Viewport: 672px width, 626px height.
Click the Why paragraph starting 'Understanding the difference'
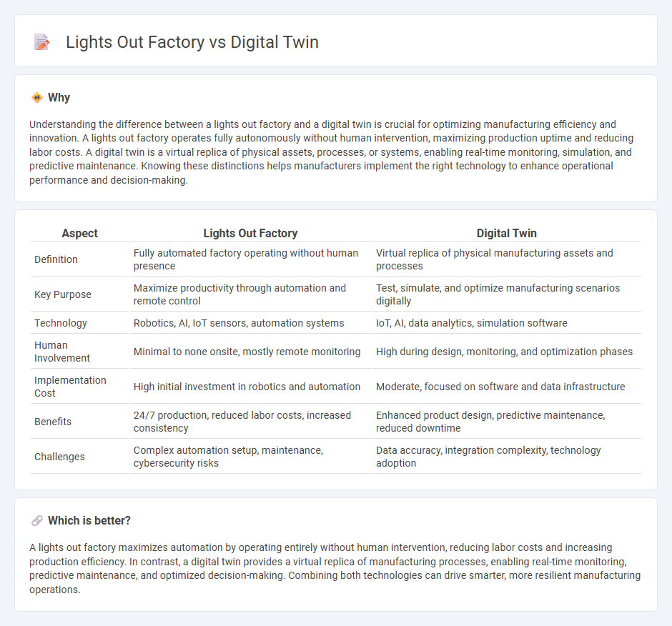(331, 152)
